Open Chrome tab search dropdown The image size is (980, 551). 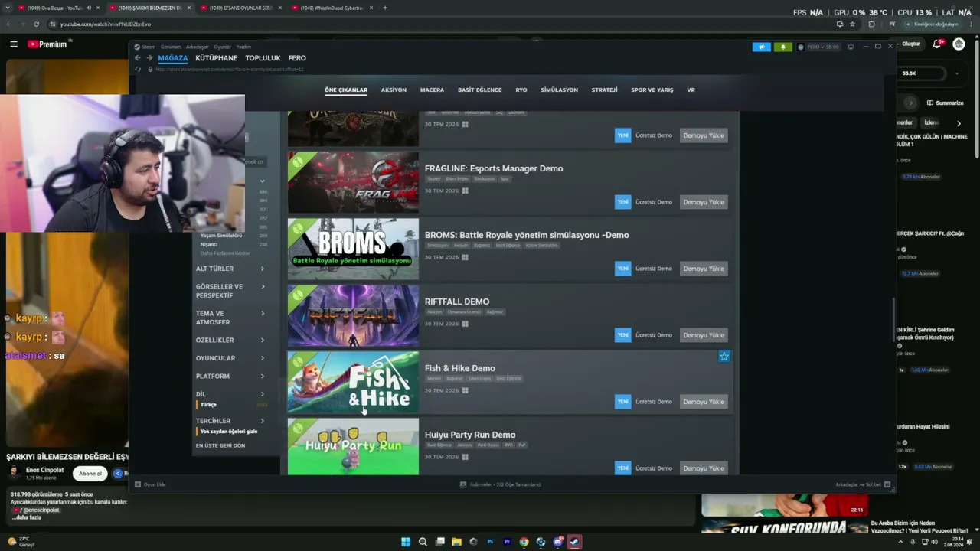[9, 8]
